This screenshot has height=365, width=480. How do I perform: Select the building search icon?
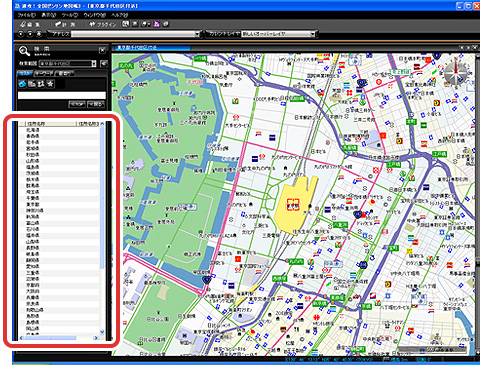(32, 84)
